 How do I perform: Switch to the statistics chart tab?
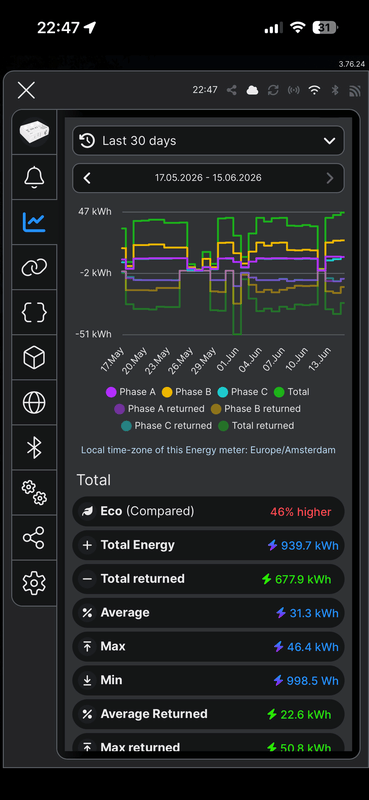[34, 222]
